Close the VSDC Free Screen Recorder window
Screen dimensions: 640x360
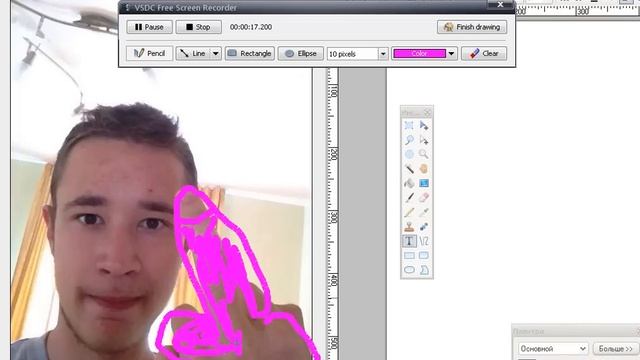coord(501,4)
